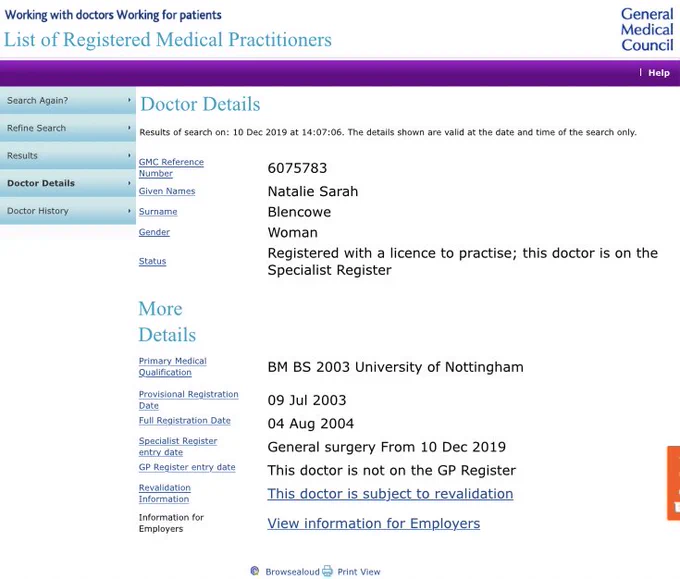680x579 pixels.
Task: Click the date 04 Aug 2004
Action: (311, 423)
